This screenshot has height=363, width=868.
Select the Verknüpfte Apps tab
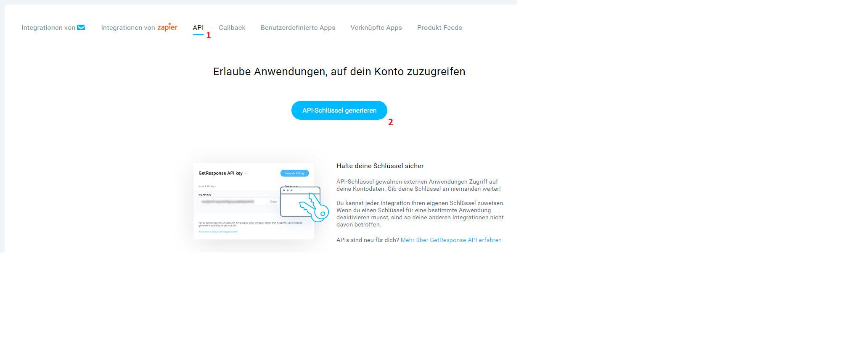376,28
